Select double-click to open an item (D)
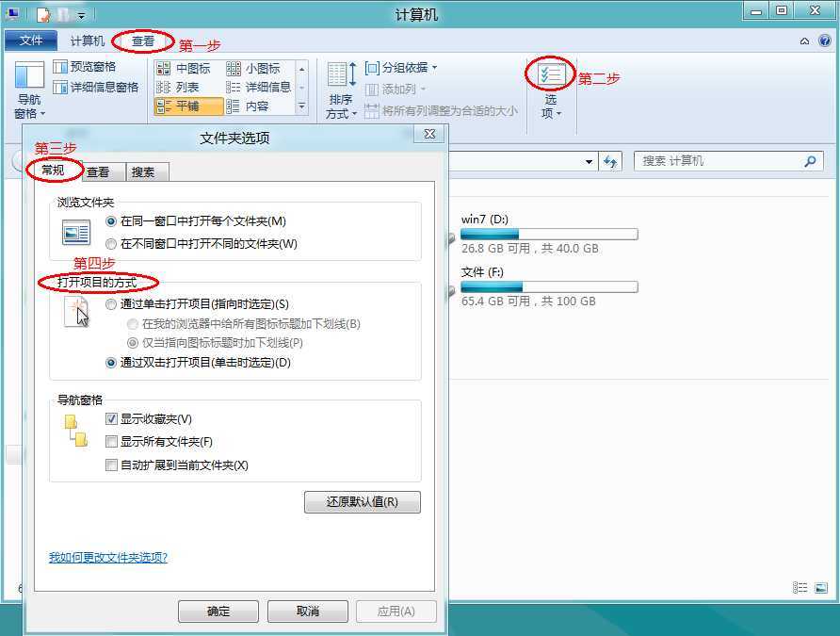Viewport: 840px width, 636px height. point(198,363)
